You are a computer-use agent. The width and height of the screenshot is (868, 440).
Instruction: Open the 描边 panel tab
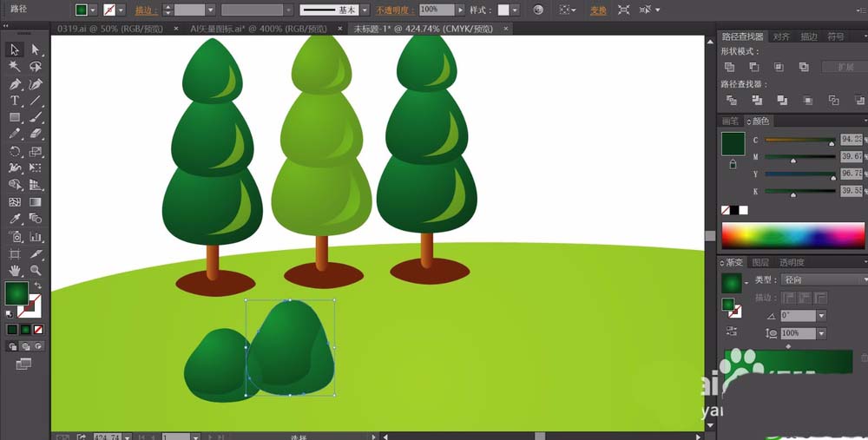(809, 36)
